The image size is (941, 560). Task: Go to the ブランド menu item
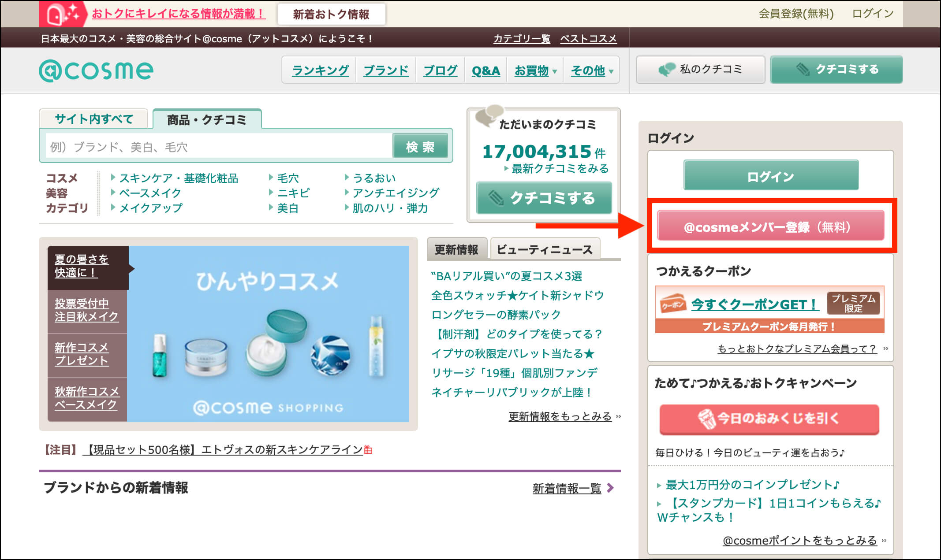386,70
